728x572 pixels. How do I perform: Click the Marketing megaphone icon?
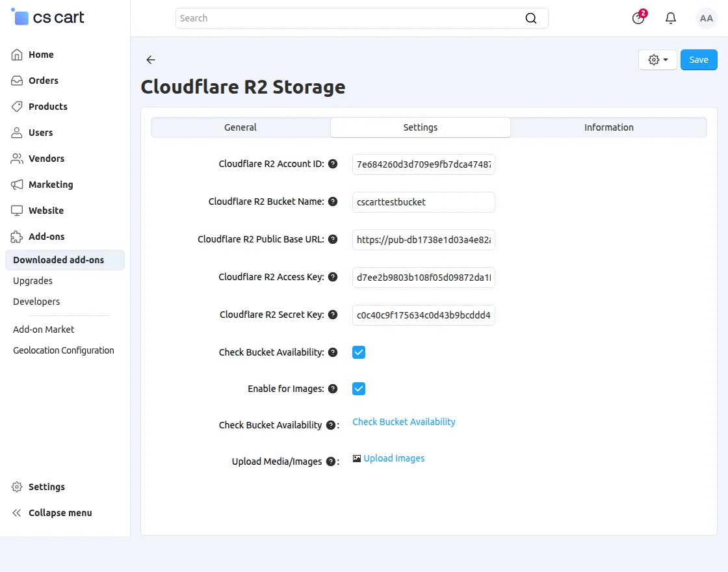click(17, 185)
